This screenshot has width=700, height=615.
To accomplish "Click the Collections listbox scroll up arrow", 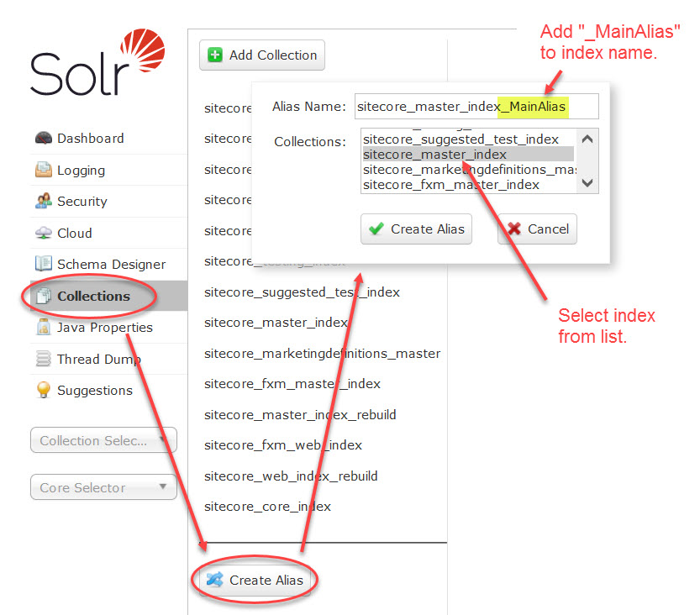I will click(587, 139).
